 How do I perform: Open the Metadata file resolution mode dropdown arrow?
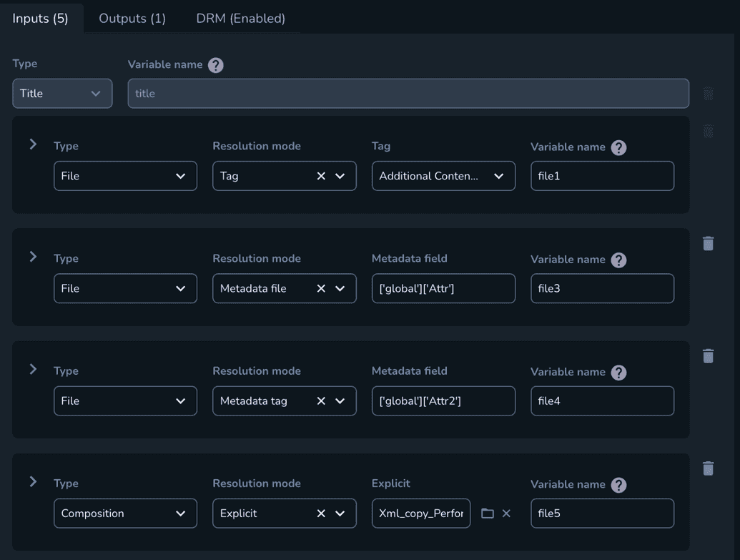(340, 288)
